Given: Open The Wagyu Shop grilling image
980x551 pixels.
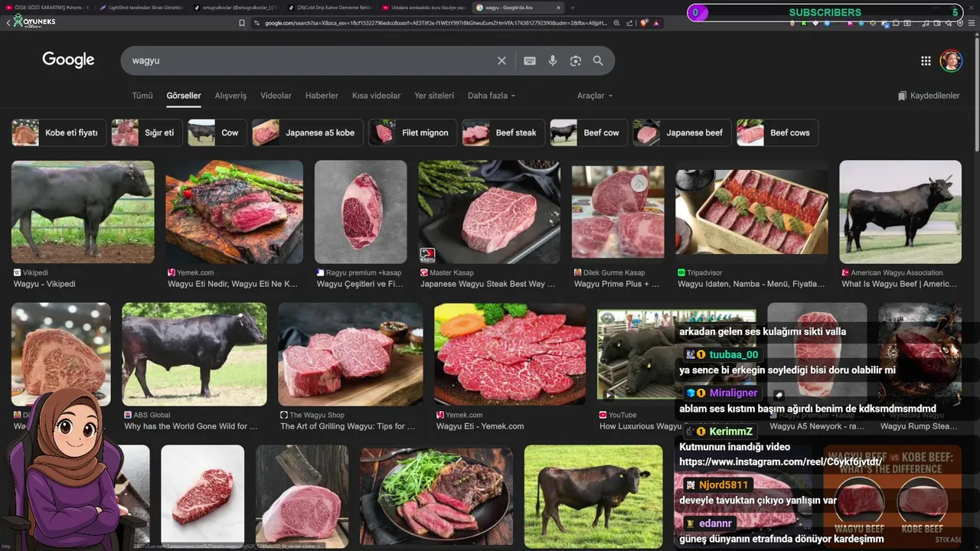Looking at the screenshot, I should click(x=351, y=354).
